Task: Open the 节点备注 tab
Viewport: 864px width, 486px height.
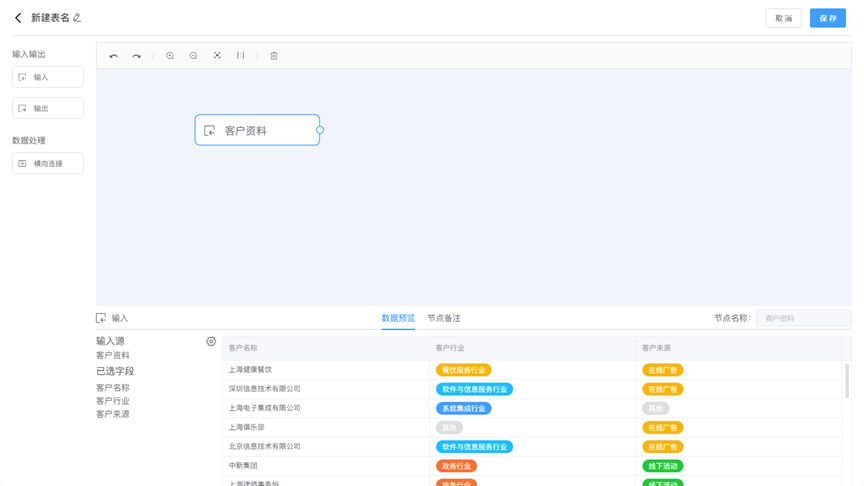Action: (444, 318)
